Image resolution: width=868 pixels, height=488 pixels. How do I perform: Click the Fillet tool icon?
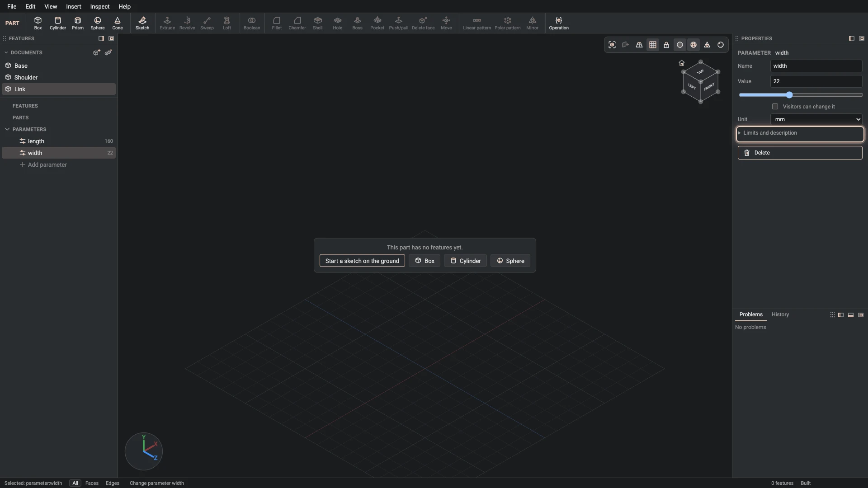pos(277,20)
